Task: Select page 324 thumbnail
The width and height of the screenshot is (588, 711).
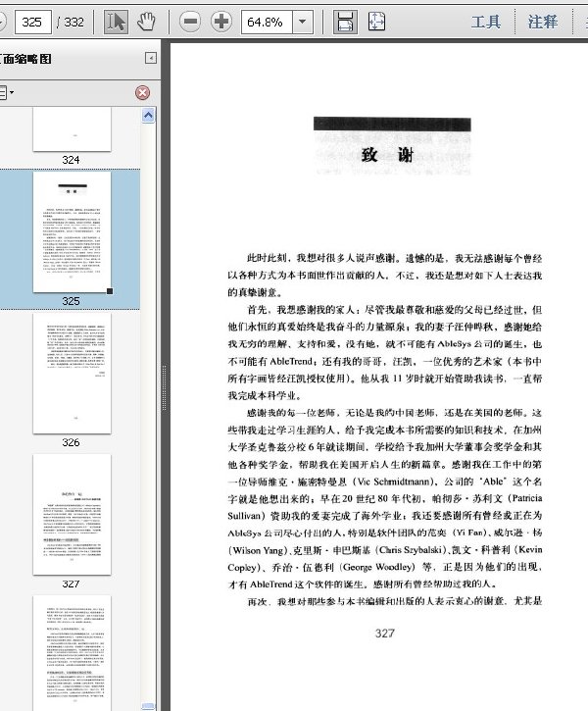Action: (x=72, y=129)
